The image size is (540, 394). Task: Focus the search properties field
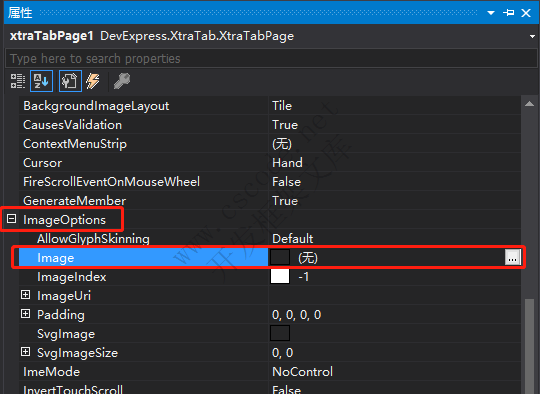pyautogui.click(x=271, y=59)
